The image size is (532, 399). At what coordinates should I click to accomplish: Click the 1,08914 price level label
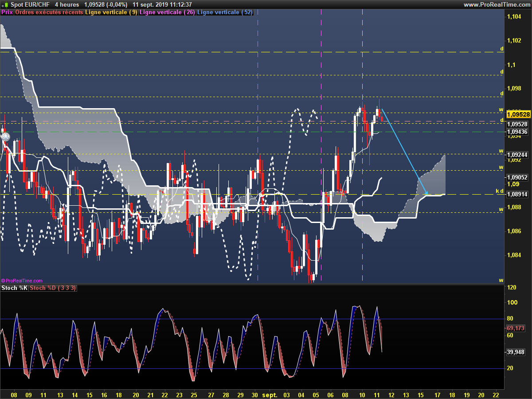tap(517, 194)
